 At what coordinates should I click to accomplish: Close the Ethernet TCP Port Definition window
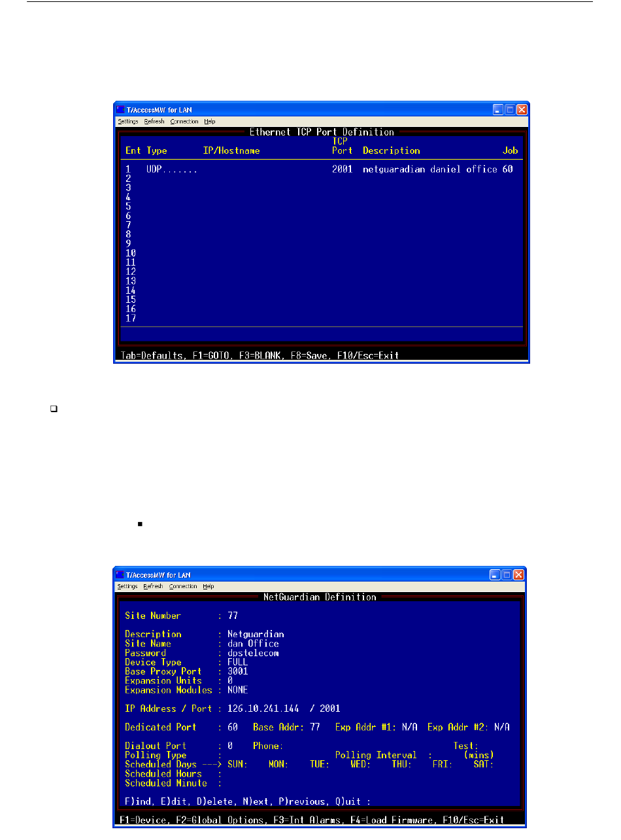click(521, 110)
